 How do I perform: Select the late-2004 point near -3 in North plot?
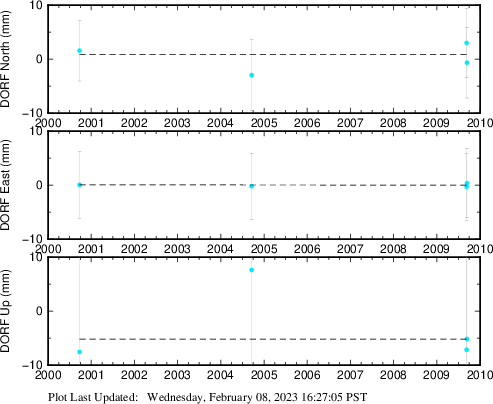pyautogui.click(x=252, y=75)
